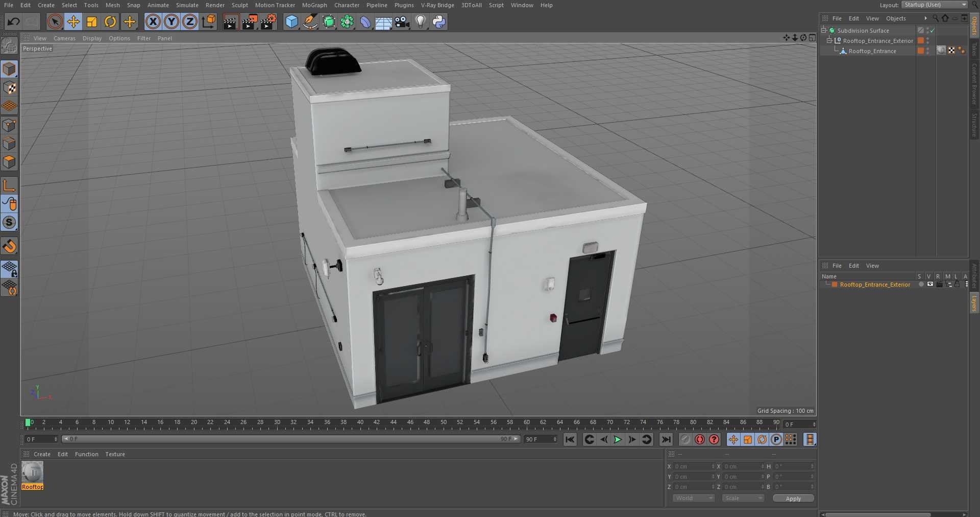Image resolution: width=980 pixels, height=517 pixels.
Task: Click the X position input field
Action: pos(694,466)
